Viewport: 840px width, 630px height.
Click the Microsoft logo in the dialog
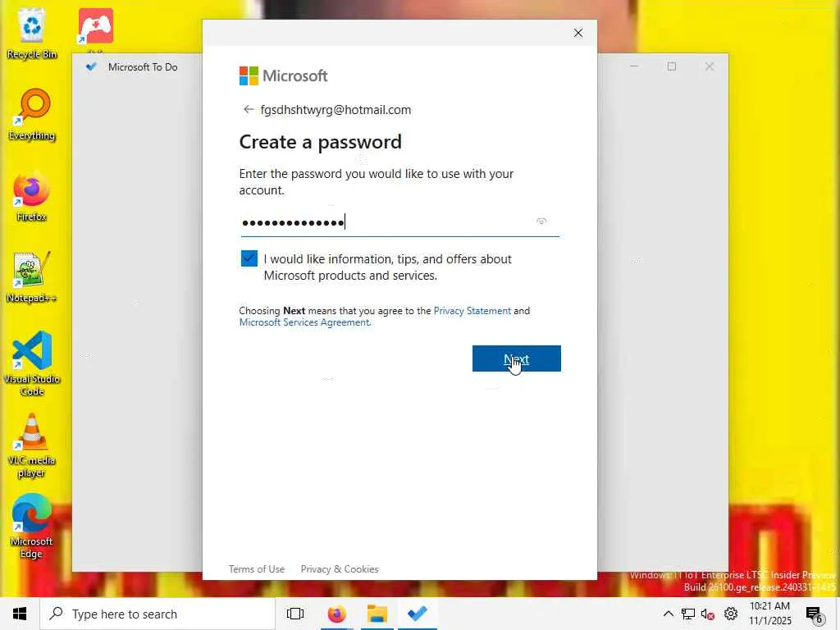click(x=283, y=76)
